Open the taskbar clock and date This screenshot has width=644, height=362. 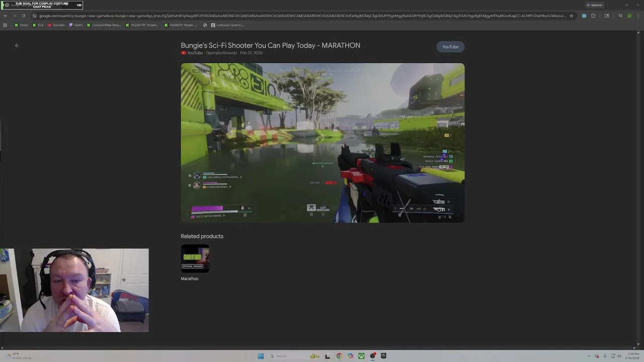click(x=632, y=356)
